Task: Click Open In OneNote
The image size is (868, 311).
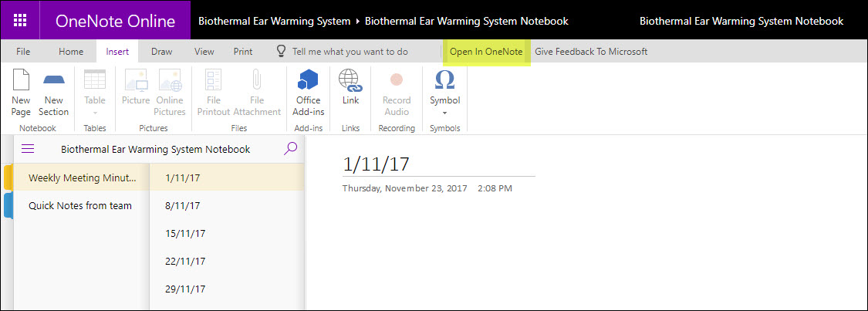Action: (486, 52)
